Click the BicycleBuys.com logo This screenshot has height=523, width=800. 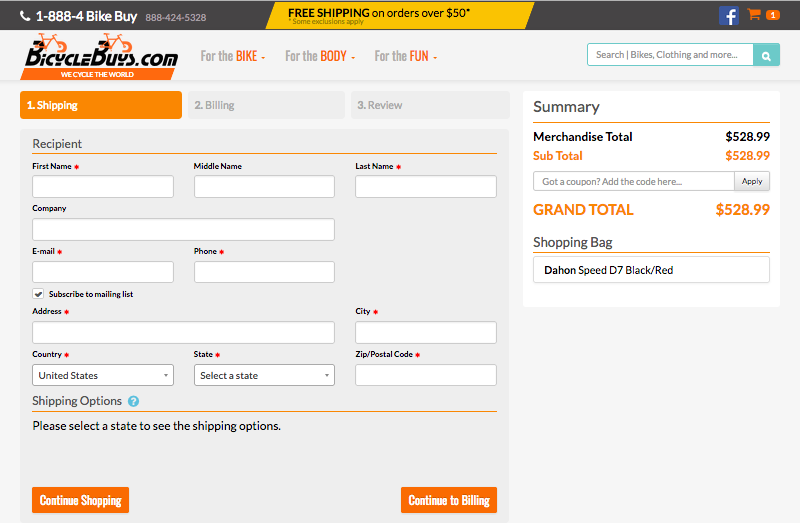[101, 56]
